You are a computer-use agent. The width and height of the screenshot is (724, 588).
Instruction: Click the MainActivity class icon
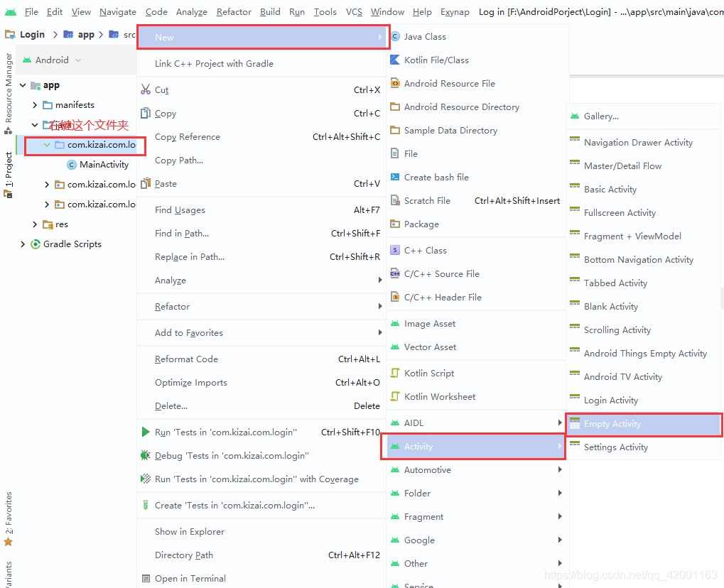[x=72, y=165]
